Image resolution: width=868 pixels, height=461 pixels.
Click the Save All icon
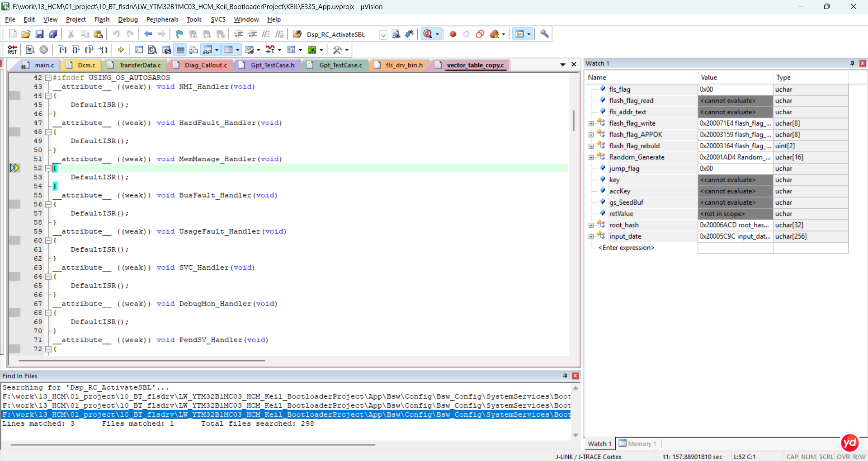tap(53, 34)
